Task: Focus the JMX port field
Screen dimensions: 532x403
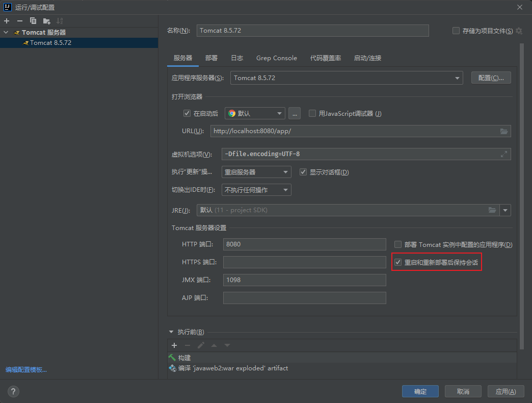Action: 304,280
